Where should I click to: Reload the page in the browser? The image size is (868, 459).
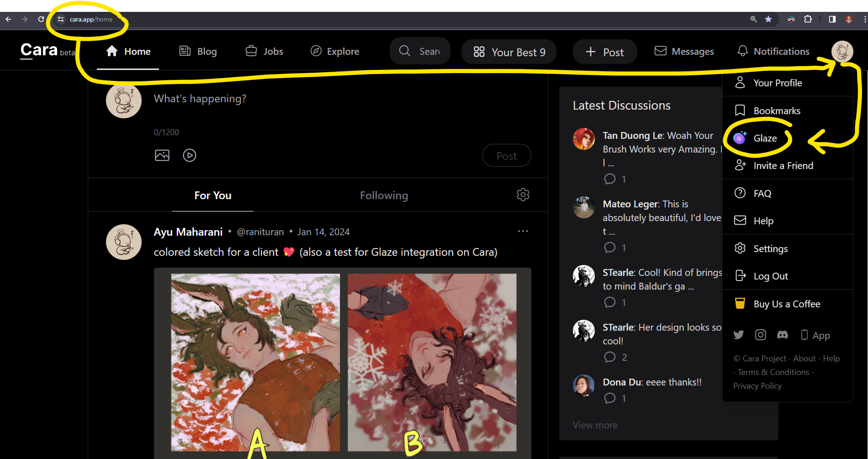pos(41,19)
